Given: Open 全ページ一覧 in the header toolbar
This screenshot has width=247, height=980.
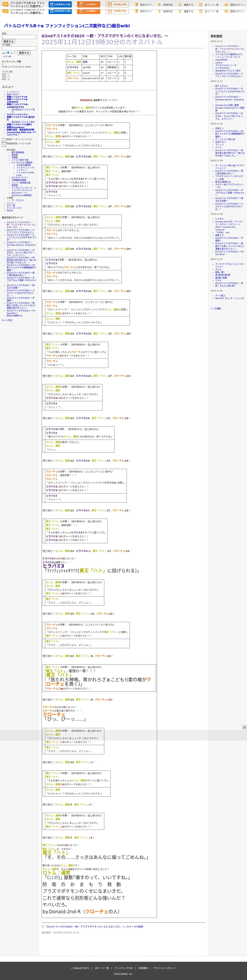Looking at the screenshot, I should (209, 5).
